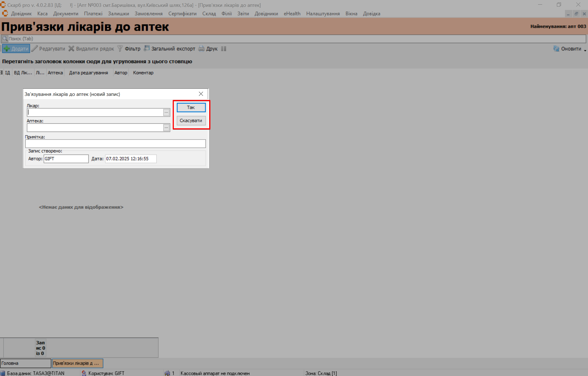This screenshot has width=588, height=376.
Task: Switch to the Головна tab
Action: point(25,363)
